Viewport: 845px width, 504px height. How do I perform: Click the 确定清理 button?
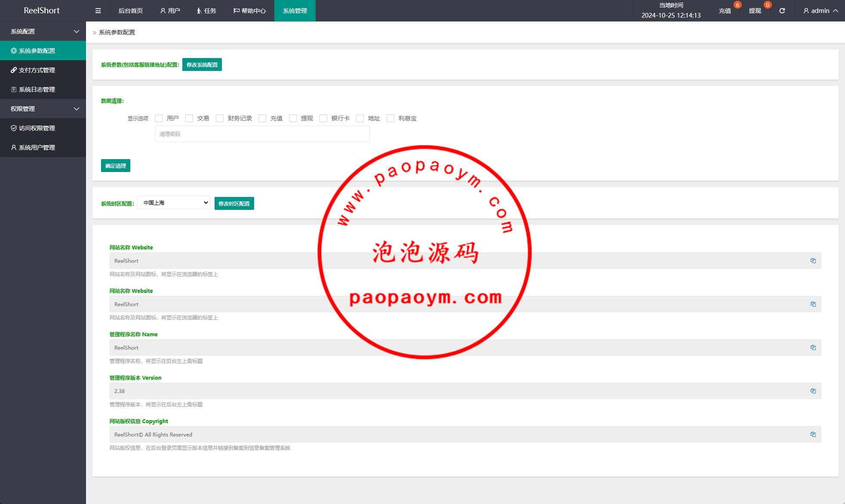(116, 166)
